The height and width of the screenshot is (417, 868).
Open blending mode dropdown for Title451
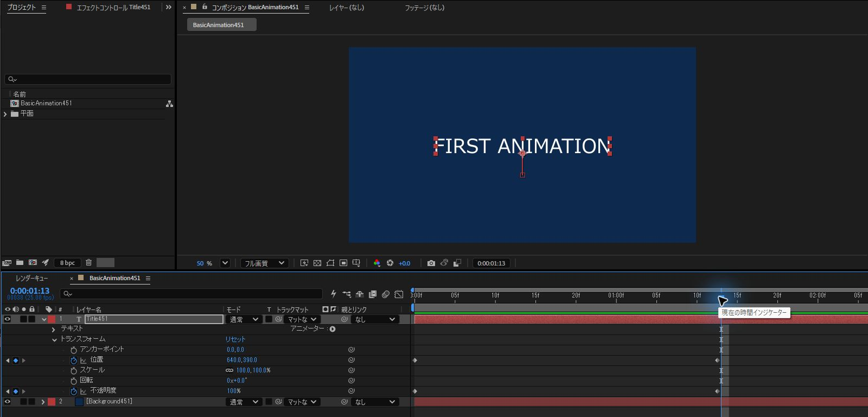pyautogui.click(x=244, y=319)
